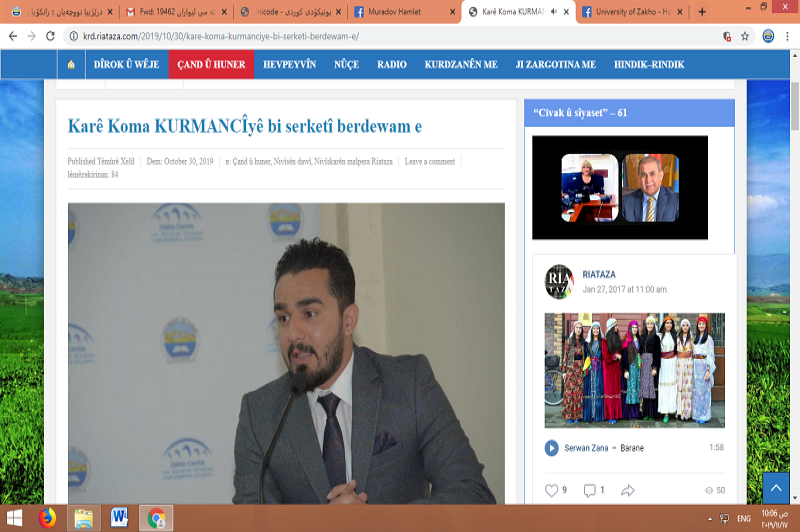The width and height of the screenshot is (800, 532).
Task: Show hidden system tray icons
Action: coord(709,518)
